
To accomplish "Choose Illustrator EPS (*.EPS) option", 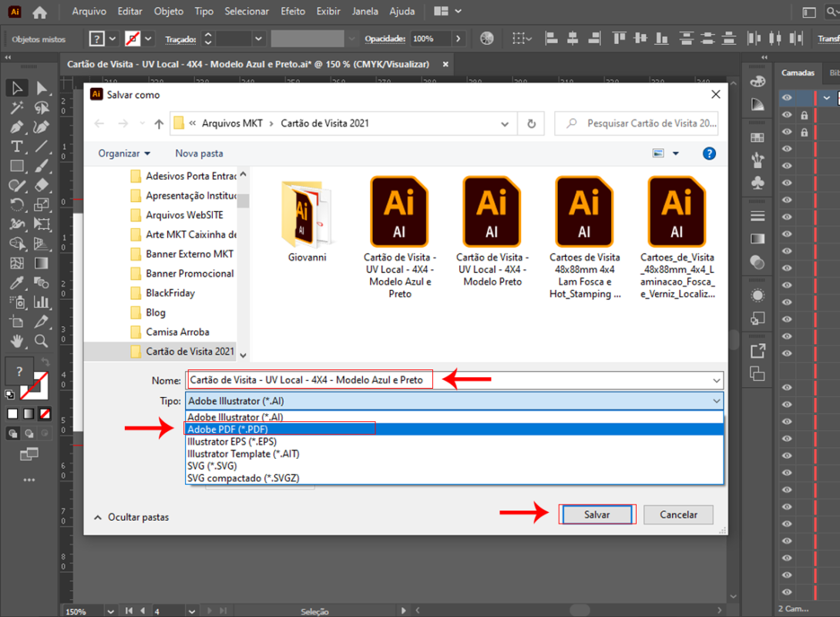I will (454, 442).
